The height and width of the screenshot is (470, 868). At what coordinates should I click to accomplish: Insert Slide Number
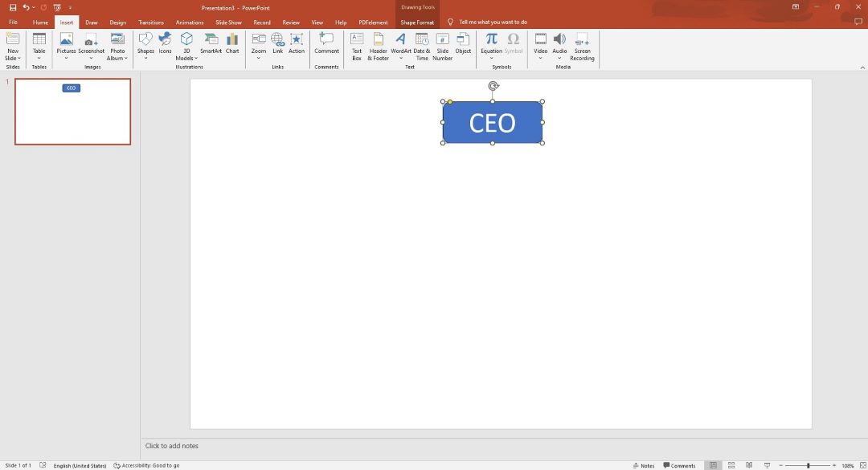pyautogui.click(x=442, y=47)
